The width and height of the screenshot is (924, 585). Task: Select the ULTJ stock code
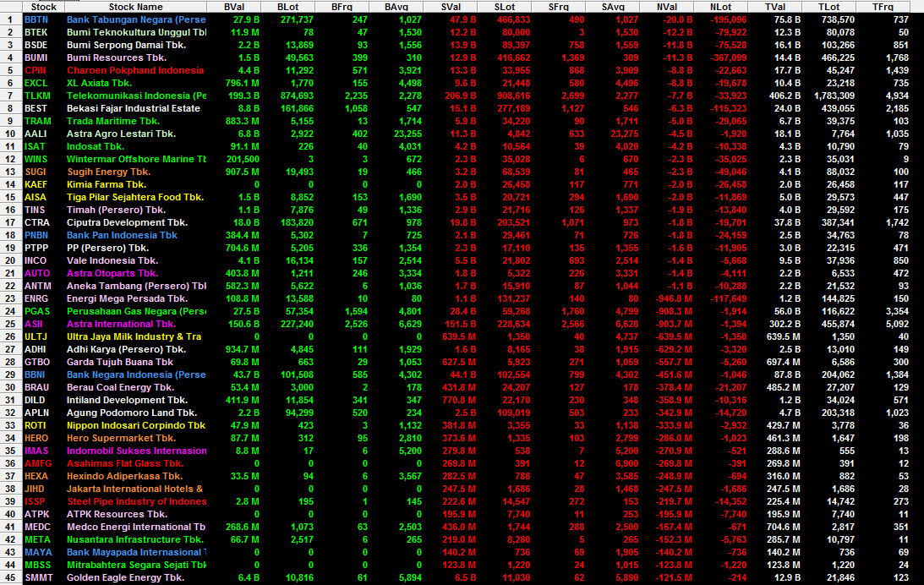[x=36, y=336]
